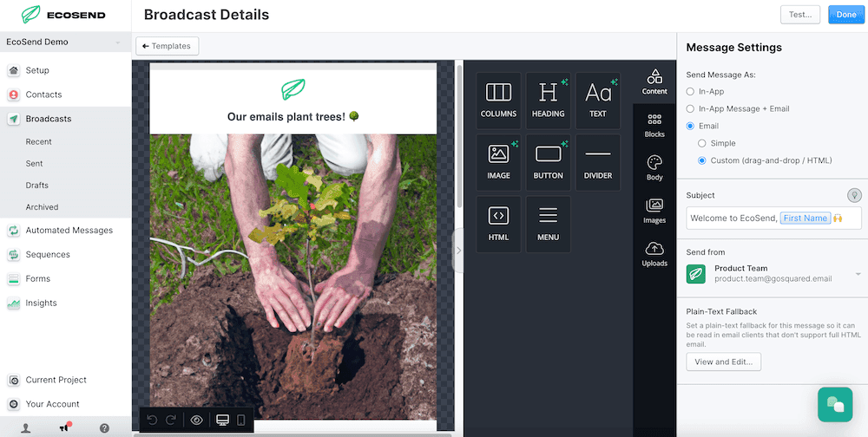868x437 pixels.
Task: Click the blue Done button
Action: pos(845,15)
